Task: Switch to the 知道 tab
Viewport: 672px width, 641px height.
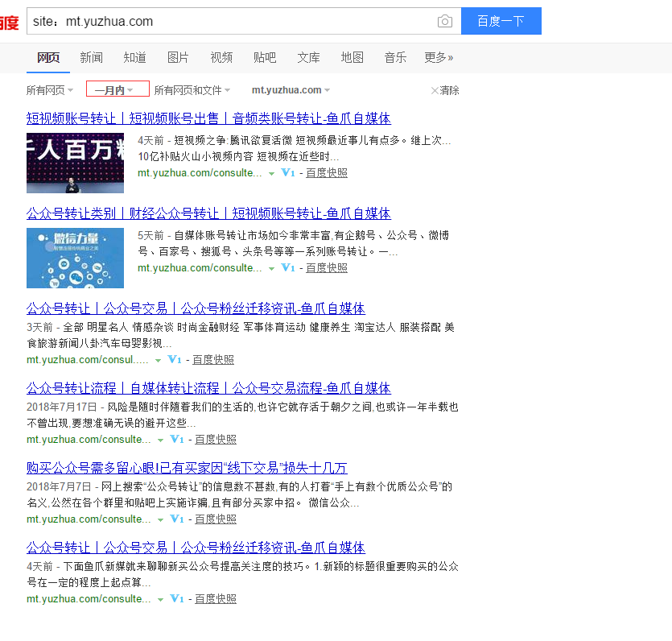Action: (x=134, y=57)
